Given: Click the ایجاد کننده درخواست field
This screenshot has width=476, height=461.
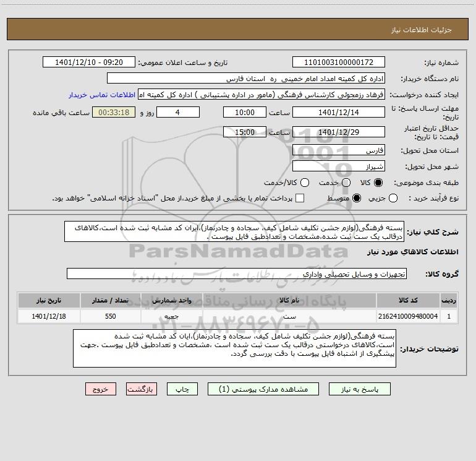Looking at the screenshot, I should pos(261,94).
